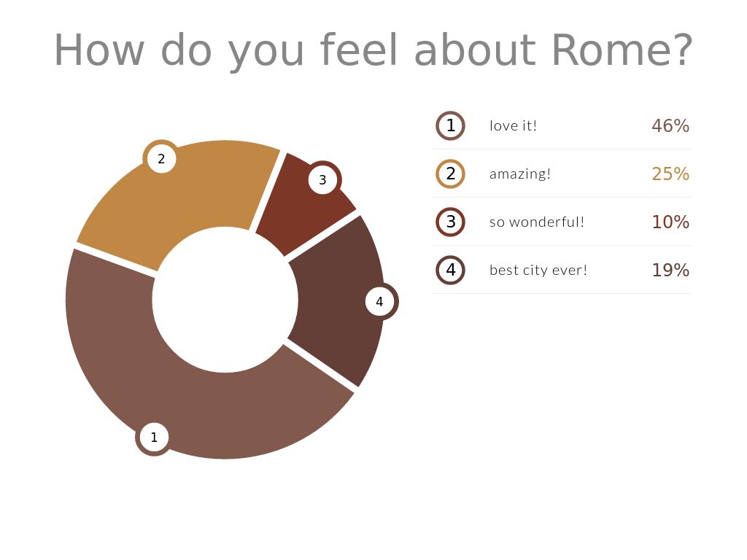The height and width of the screenshot is (560, 747).
Task: Click the number 1 marker on the donut chart
Action: pos(154,437)
